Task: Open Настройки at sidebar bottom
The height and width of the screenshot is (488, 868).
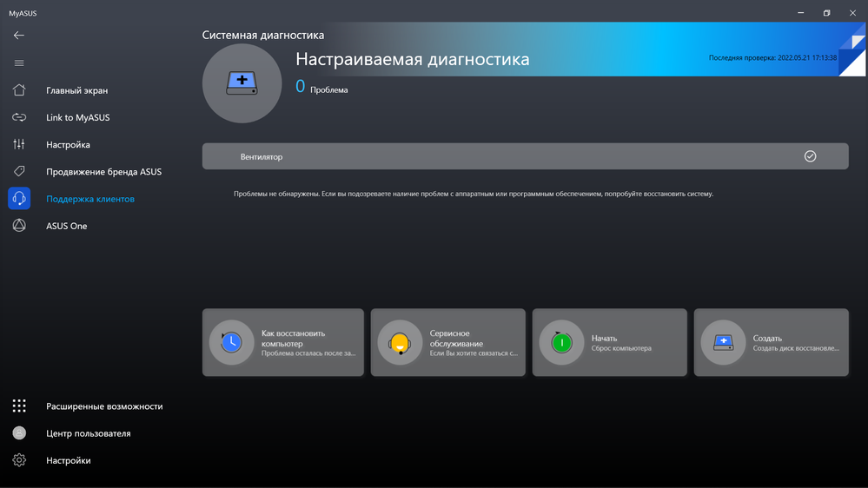Action: point(68,460)
